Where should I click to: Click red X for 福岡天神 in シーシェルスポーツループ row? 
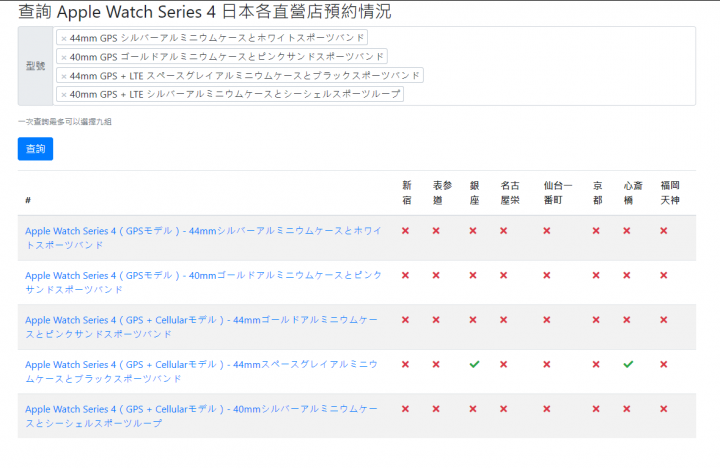(x=664, y=409)
